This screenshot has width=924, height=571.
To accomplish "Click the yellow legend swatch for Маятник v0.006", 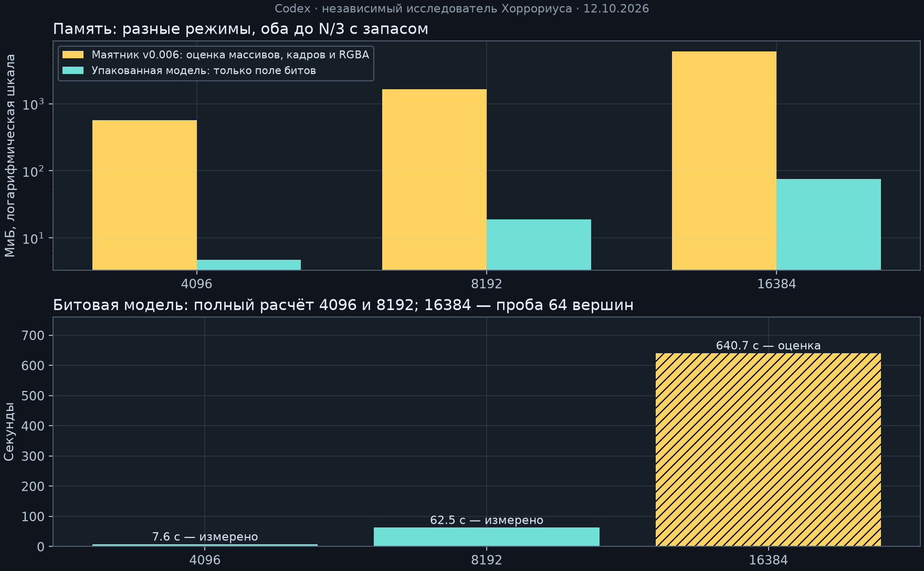I will [73, 55].
